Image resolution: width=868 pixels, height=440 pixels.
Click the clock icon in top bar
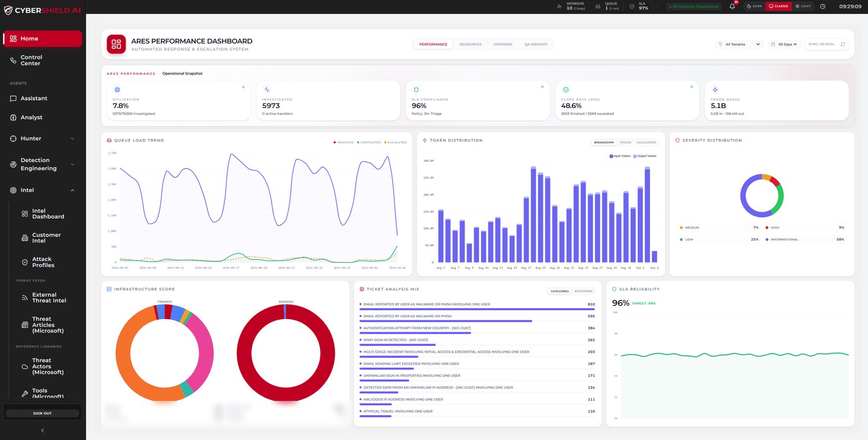(823, 6)
